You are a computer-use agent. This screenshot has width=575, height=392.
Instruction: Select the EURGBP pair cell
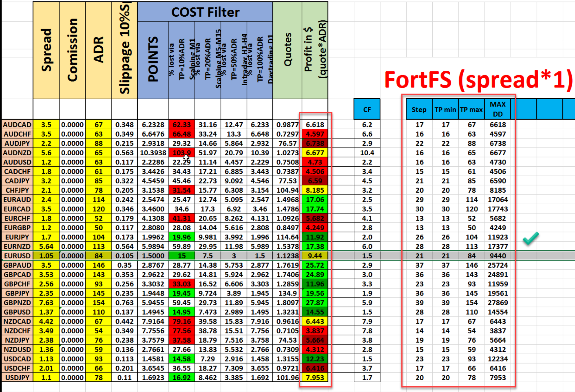click(x=17, y=228)
